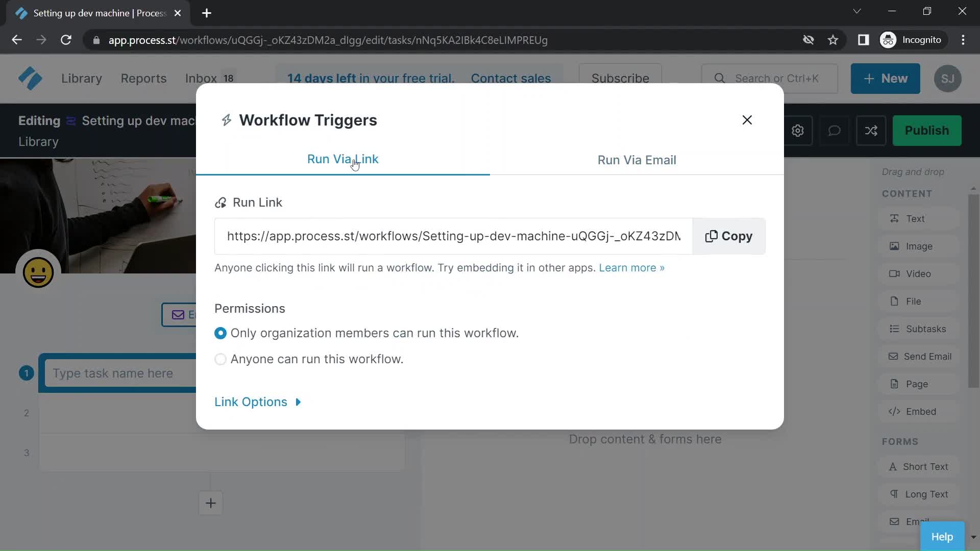Open the Library navigation menu
980x551 pixels.
[82, 78]
